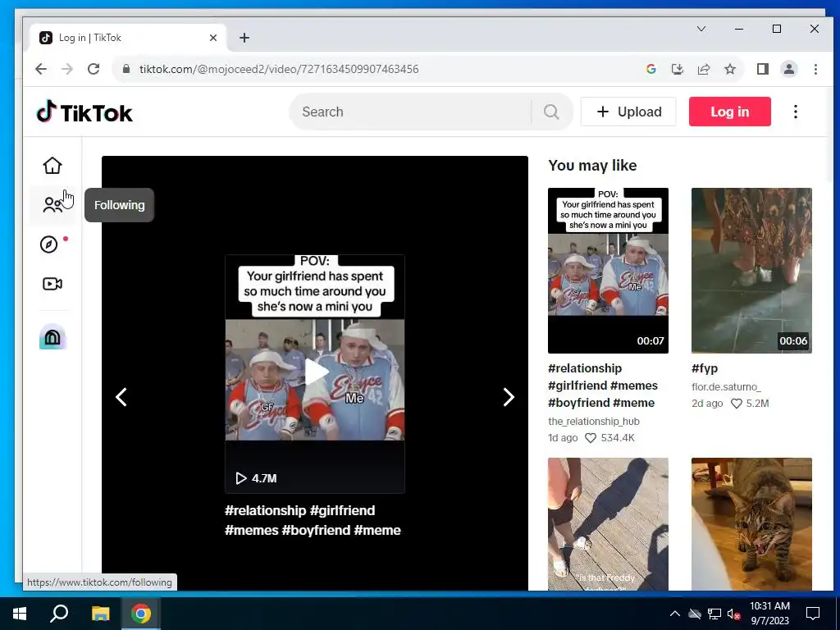Open Chrome profile avatar
Viewport: 840px width, 630px height.
click(789, 69)
